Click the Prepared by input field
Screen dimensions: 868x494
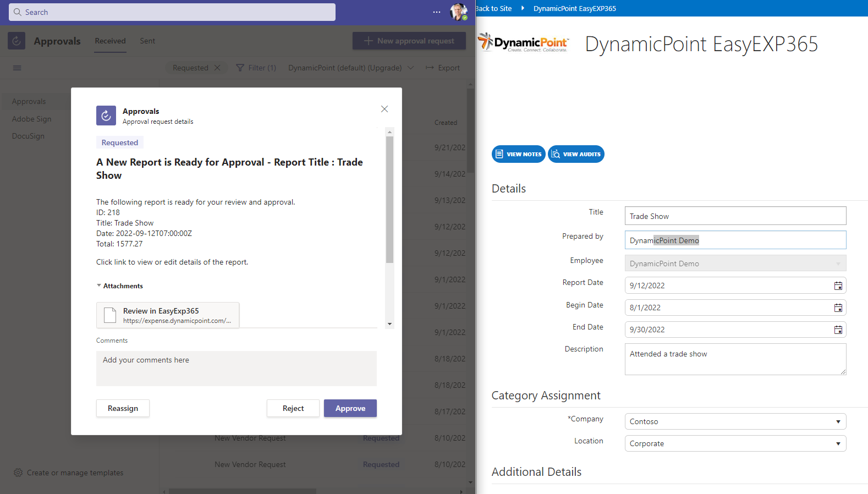tap(735, 240)
